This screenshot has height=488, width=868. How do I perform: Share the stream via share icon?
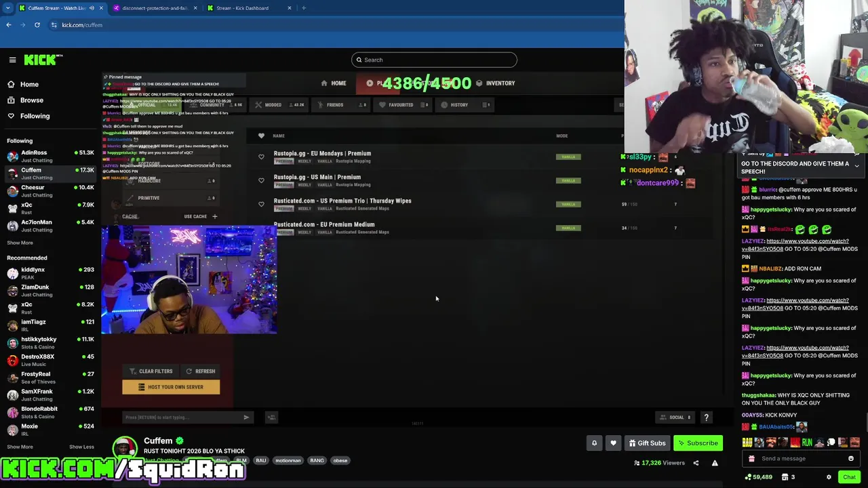pyautogui.click(x=696, y=463)
